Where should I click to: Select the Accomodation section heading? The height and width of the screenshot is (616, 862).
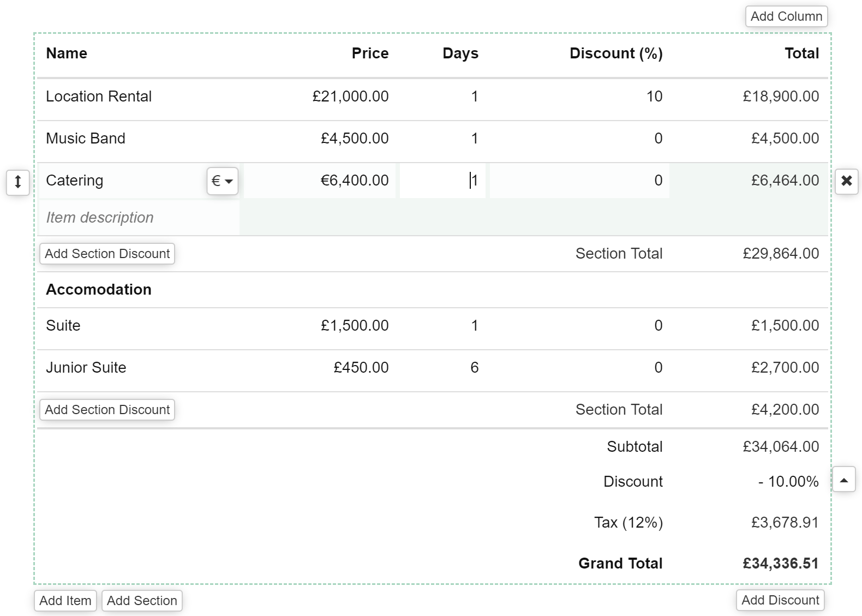click(x=99, y=290)
